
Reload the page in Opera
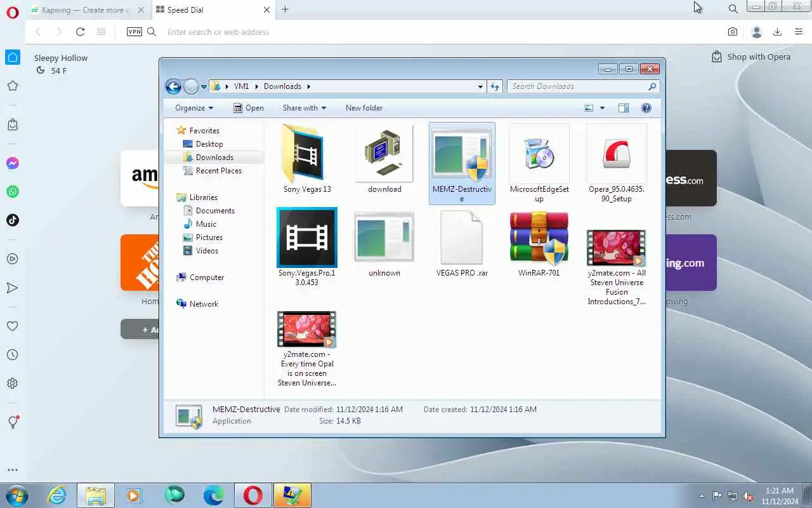pos(80,32)
